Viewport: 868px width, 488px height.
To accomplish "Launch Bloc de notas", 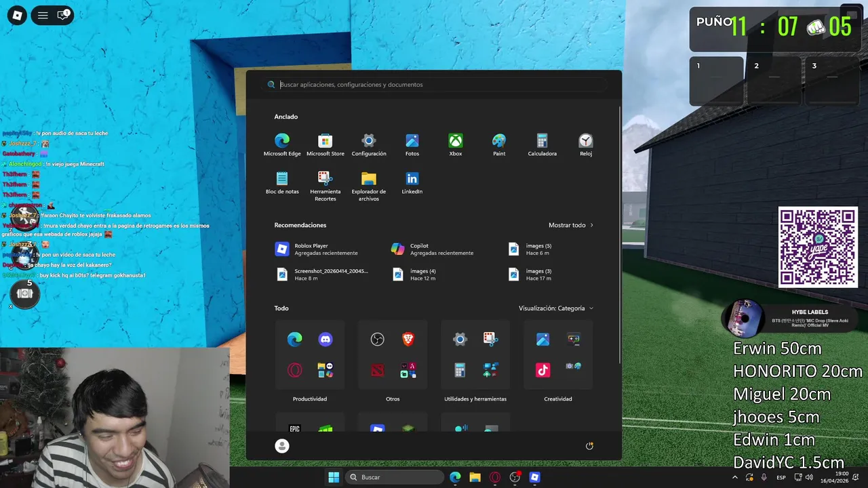I will tap(282, 183).
